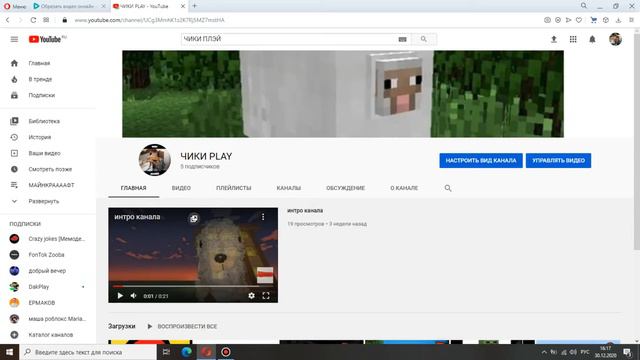Open browser downloads icon
Viewport: 640px width, 360px height.
[618, 20]
